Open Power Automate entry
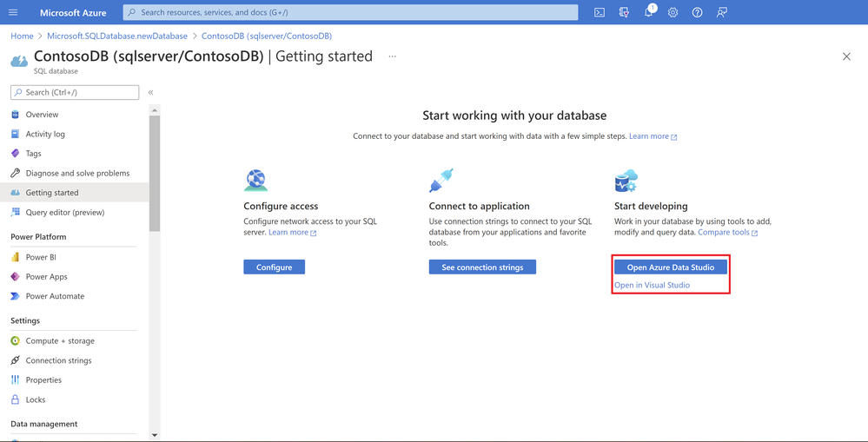The width and height of the screenshot is (868, 442). 55,296
